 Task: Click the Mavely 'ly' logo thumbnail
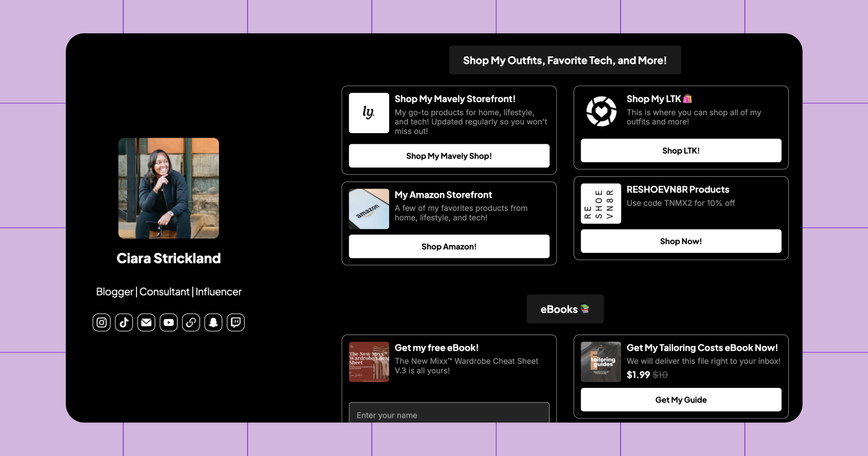(369, 113)
